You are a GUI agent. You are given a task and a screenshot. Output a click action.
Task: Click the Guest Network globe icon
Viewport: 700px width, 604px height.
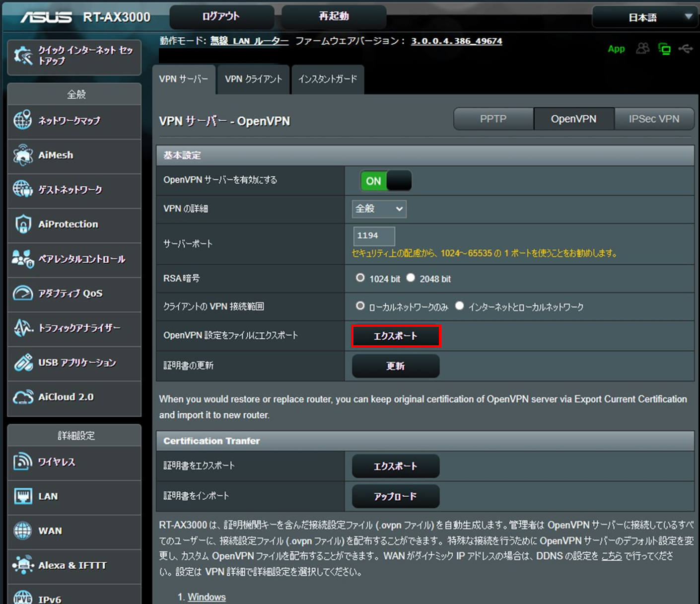pyautogui.click(x=23, y=189)
